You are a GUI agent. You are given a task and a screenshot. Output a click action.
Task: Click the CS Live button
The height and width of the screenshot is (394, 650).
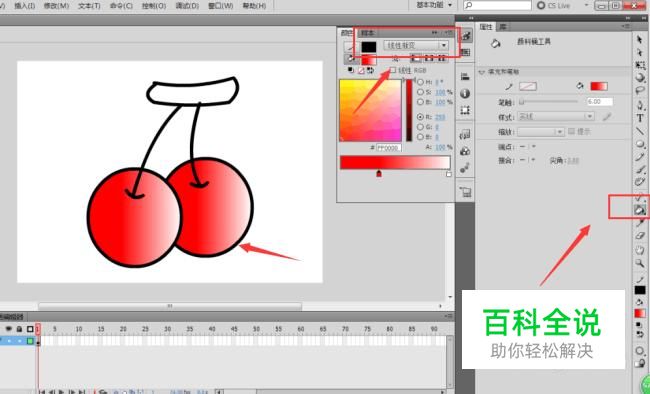tap(554, 5)
